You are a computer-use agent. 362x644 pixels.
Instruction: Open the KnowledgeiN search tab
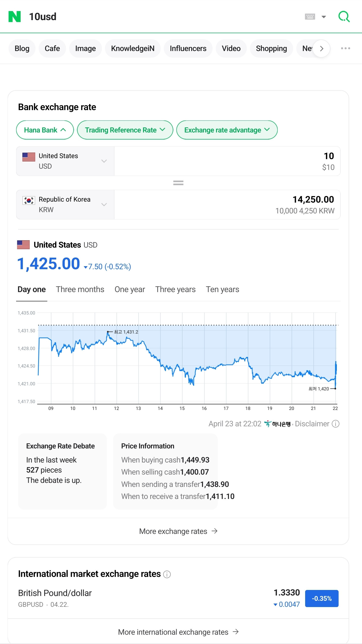point(133,49)
